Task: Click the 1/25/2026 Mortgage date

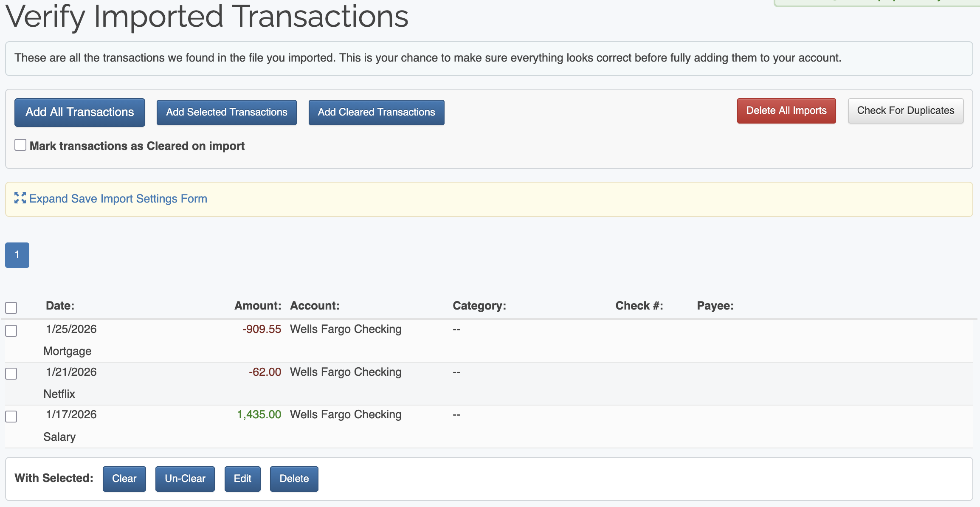Action: click(x=71, y=329)
